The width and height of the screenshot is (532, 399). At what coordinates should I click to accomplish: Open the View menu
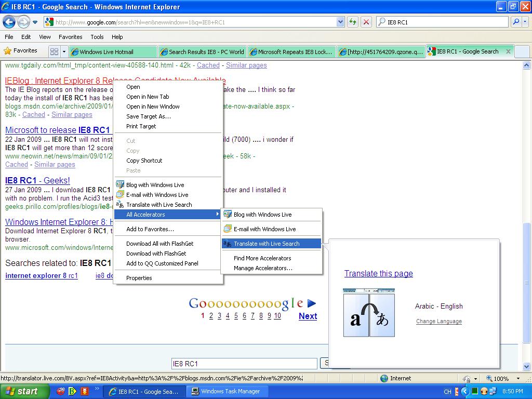(x=45, y=37)
